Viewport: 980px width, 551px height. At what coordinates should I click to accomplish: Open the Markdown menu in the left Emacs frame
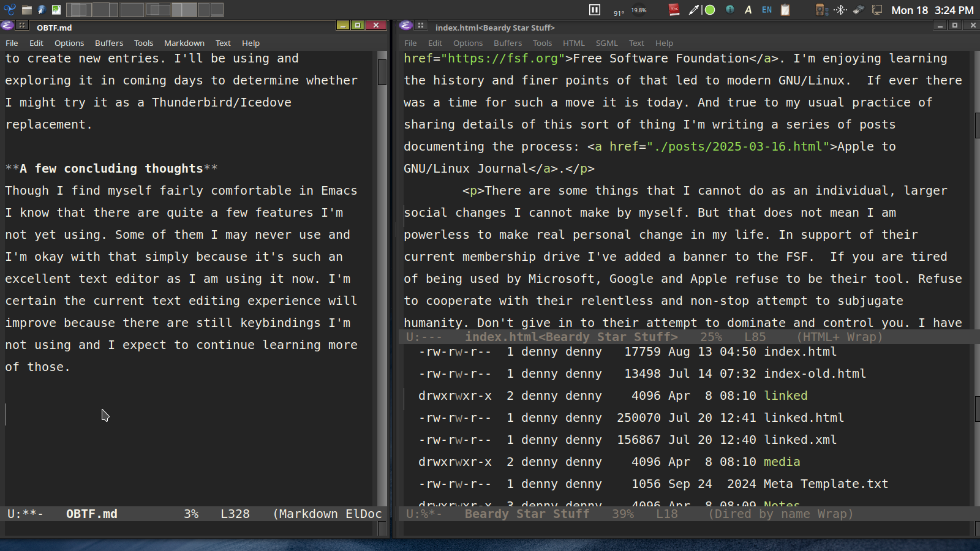tap(184, 43)
